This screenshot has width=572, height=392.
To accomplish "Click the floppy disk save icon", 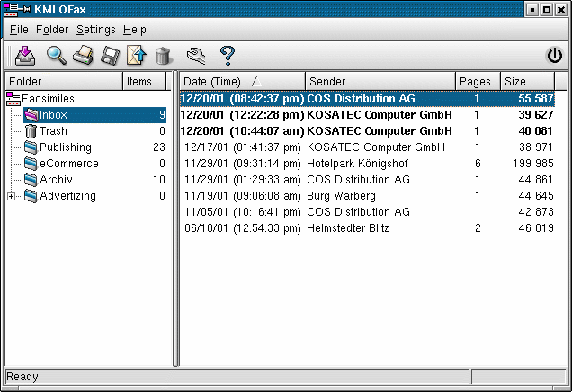I will pyautogui.click(x=110, y=56).
